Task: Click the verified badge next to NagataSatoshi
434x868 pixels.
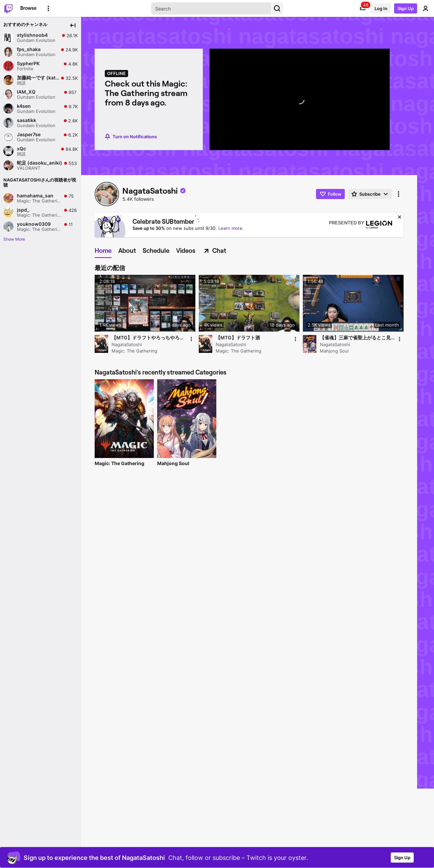Action: click(183, 191)
